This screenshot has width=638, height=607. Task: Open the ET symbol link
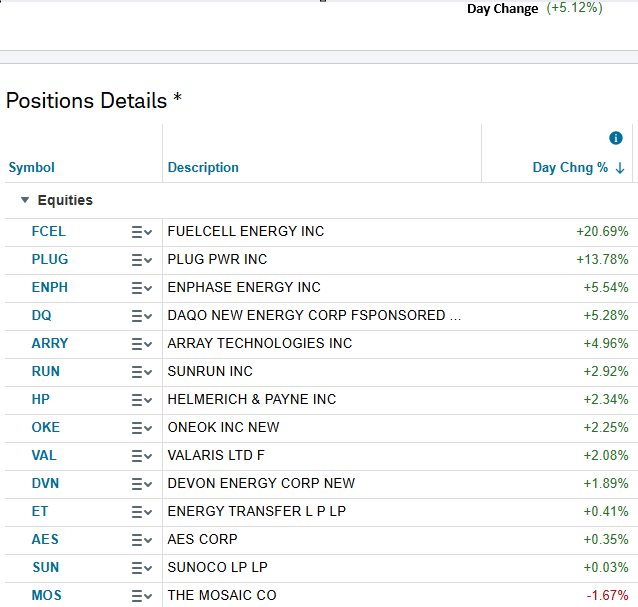tap(40, 511)
